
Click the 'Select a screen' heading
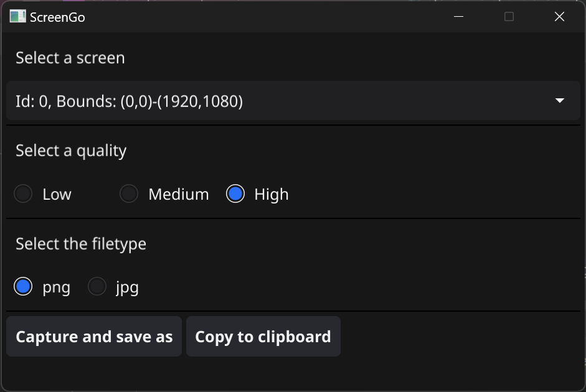[x=70, y=58]
